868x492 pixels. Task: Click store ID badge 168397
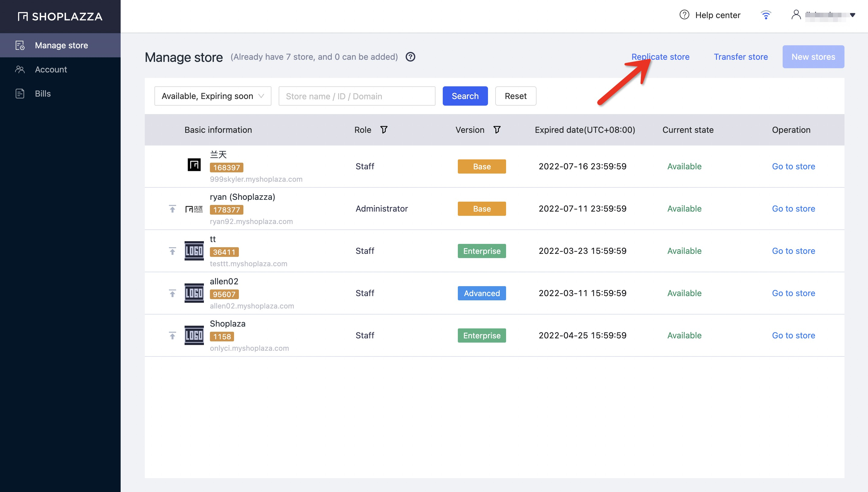pyautogui.click(x=227, y=168)
